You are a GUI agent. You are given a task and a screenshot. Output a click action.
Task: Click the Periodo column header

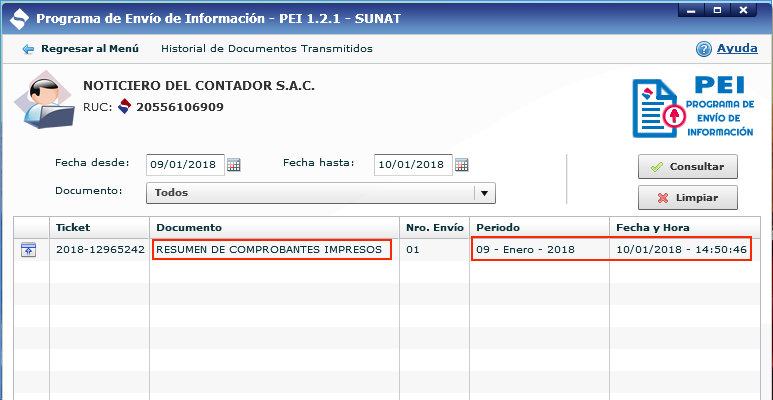(539, 227)
